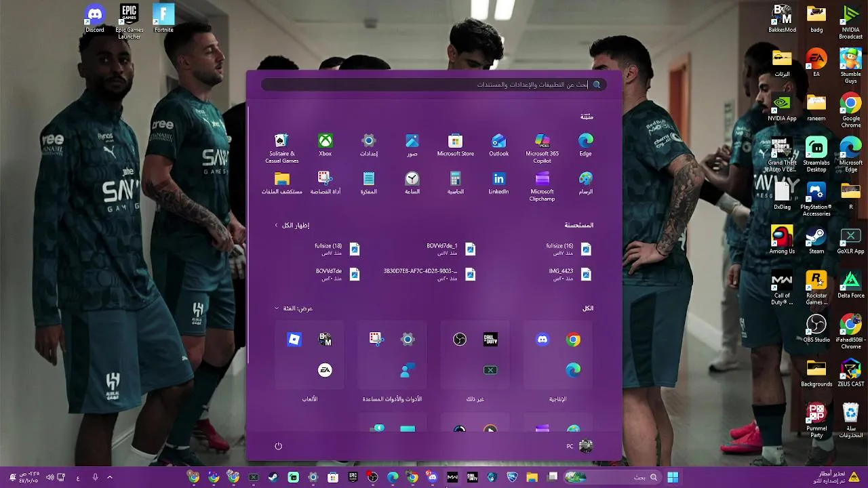Select Fortnite desktop shortcut

pyautogui.click(x=163, y=18)
